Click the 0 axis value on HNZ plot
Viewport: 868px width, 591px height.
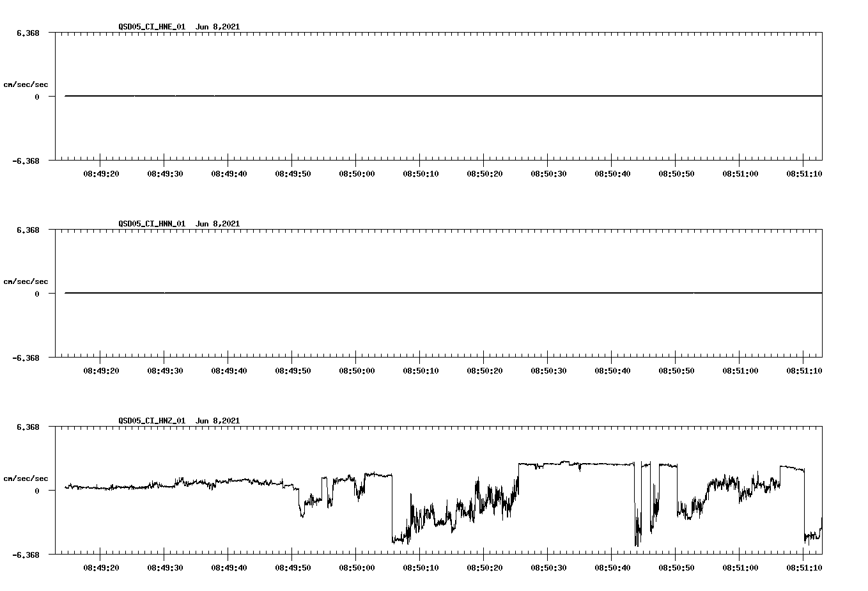[x=37, y=491]
